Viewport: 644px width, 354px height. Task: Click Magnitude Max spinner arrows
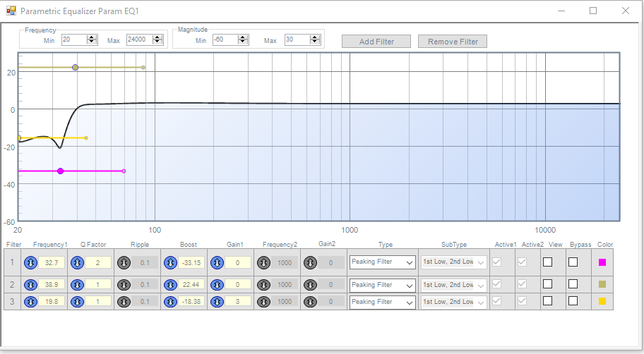point(315,39)
